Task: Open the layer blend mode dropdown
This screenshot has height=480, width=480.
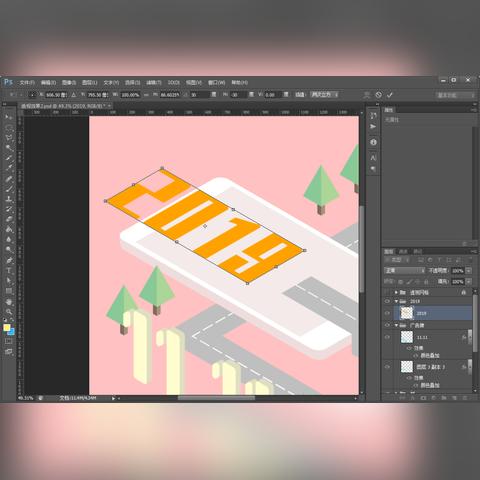Action: pos(405,271)
